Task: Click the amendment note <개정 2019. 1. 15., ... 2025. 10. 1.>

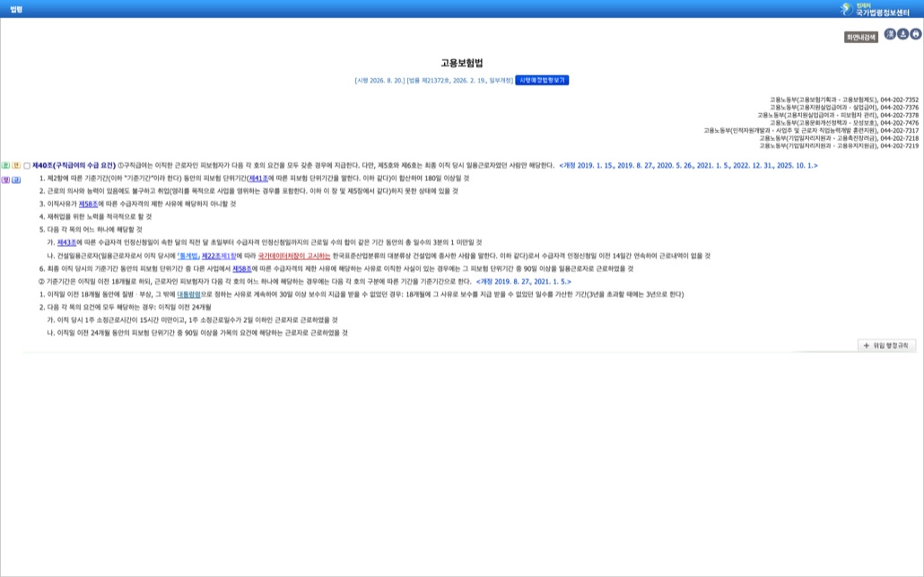Action: pos(688,166)
